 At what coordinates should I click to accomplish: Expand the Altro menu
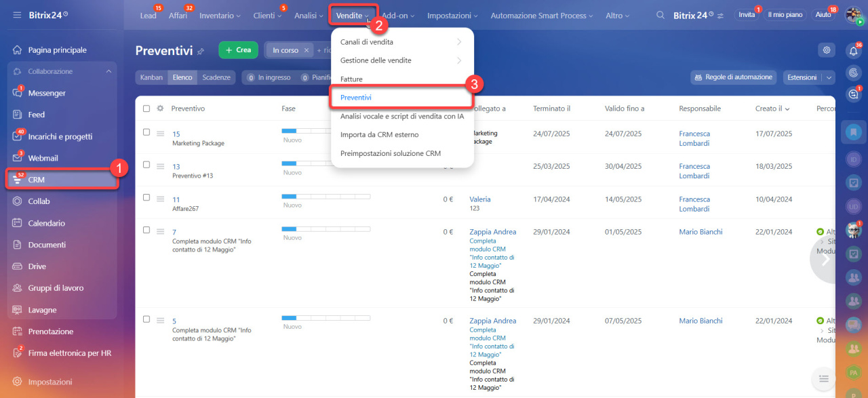(x=617, y=16)
